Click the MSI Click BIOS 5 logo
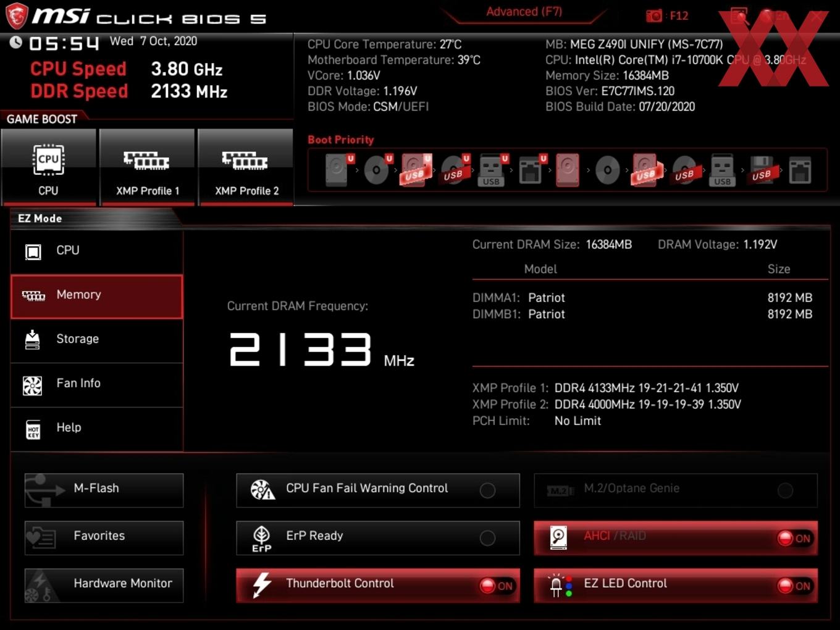 click(136, 17)
